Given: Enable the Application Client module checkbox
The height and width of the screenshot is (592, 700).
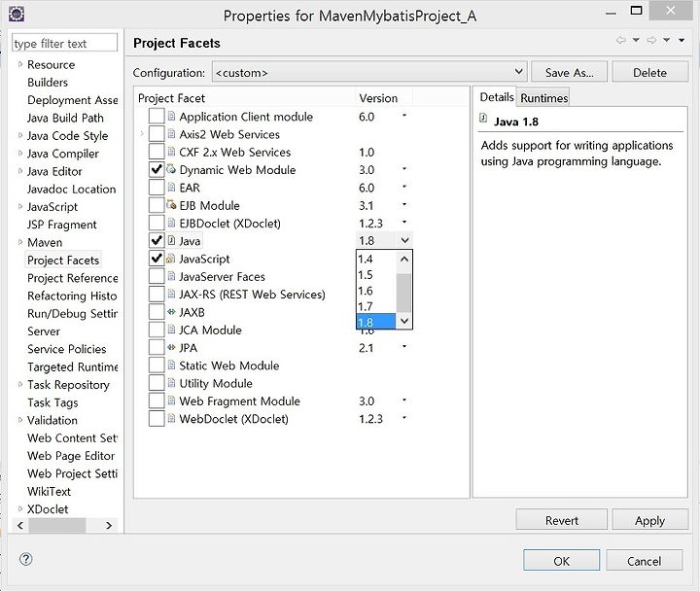Looking at the screenshot, I should (157, 116).
